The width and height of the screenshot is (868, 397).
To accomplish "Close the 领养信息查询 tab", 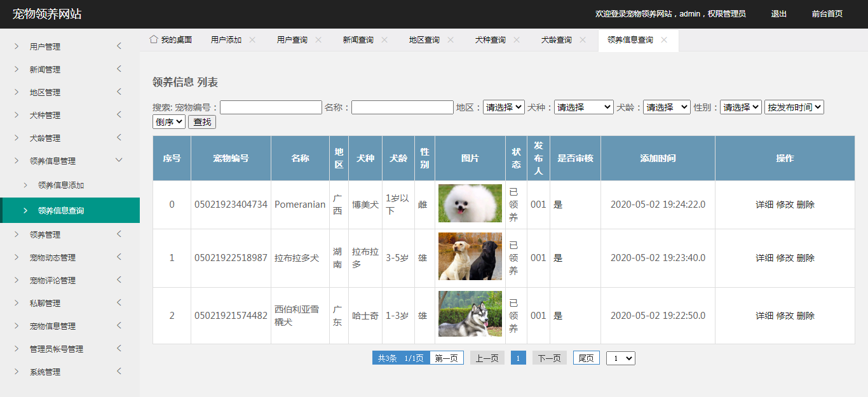I will tap(664, 39).
